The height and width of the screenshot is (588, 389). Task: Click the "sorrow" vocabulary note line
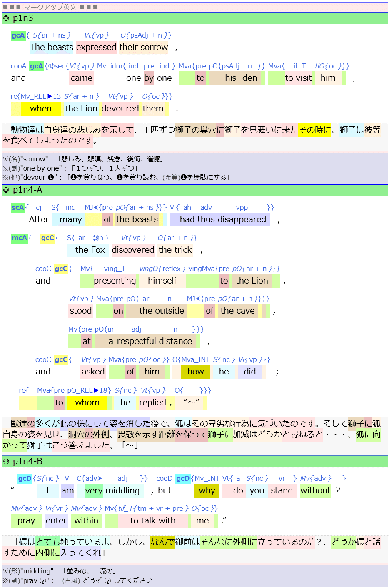pos(83,159)
